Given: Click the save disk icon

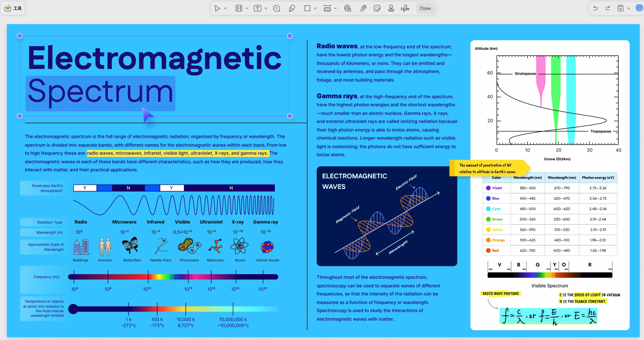Looking at the screenshot, I should [x=620, y=8].
